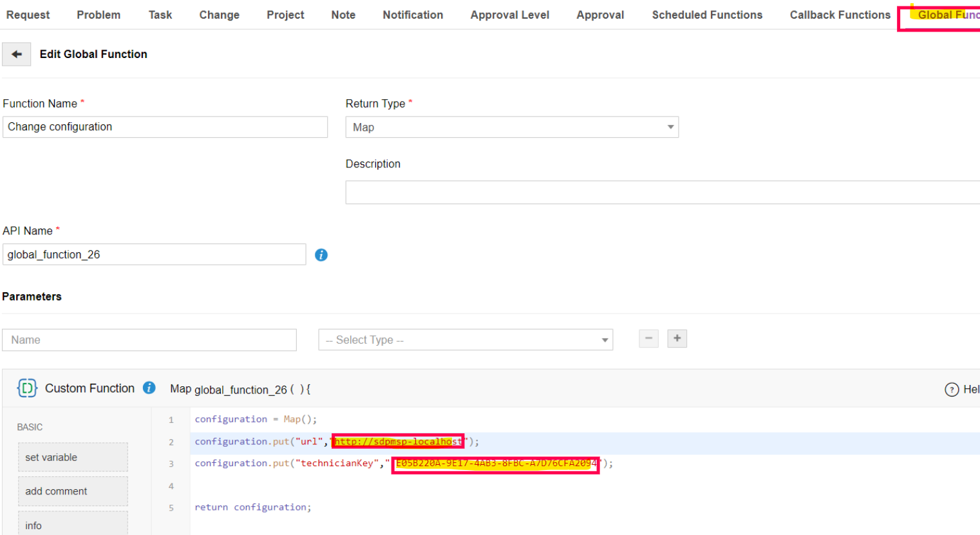Select the 'info' block in BASIC
Screen dimensions: 980x535
tap(73, 525)
